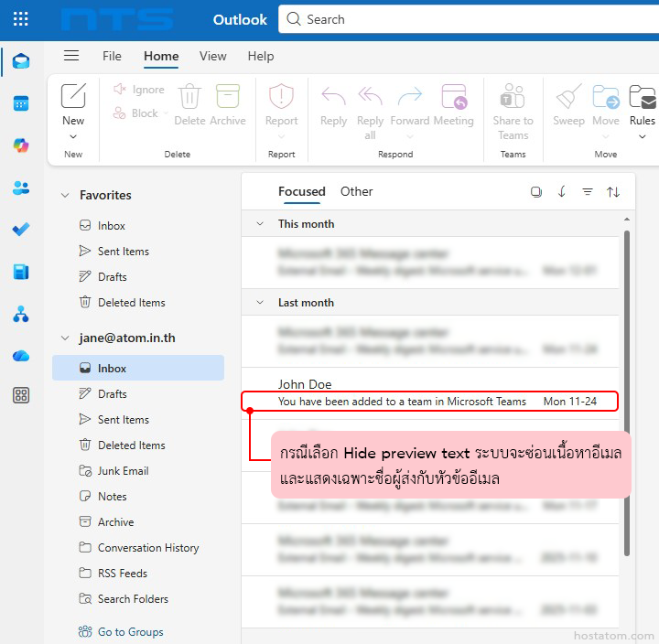Open the Sort order arrows icon

pyautogui.click(x=613, y=192)
